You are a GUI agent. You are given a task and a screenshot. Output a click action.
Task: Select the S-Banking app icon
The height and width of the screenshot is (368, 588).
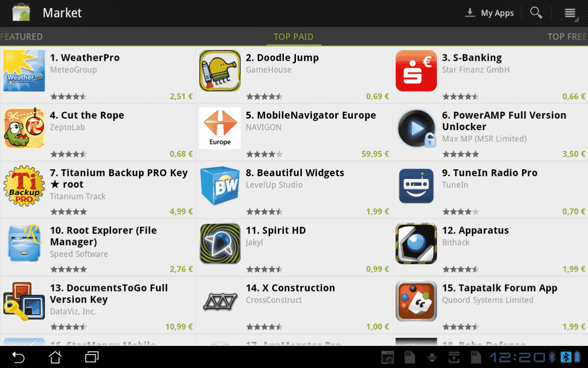tap(416, 71)
